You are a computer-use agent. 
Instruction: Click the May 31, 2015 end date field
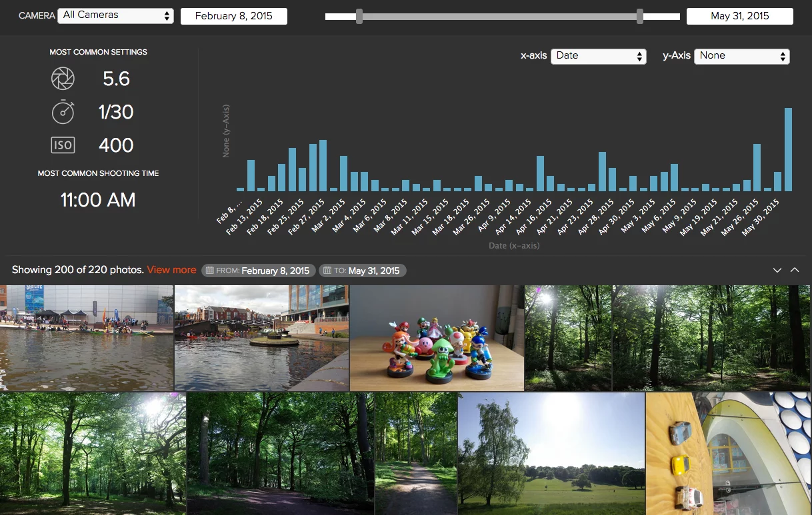point(739,16)
